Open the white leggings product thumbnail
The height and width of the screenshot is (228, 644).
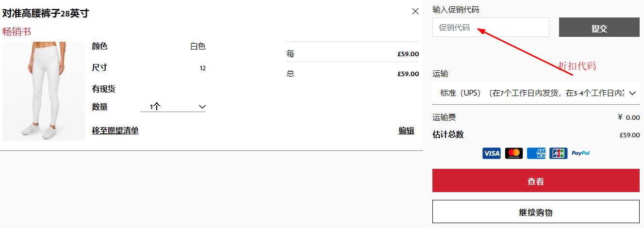pyautogui.click(x=44, y=91)
